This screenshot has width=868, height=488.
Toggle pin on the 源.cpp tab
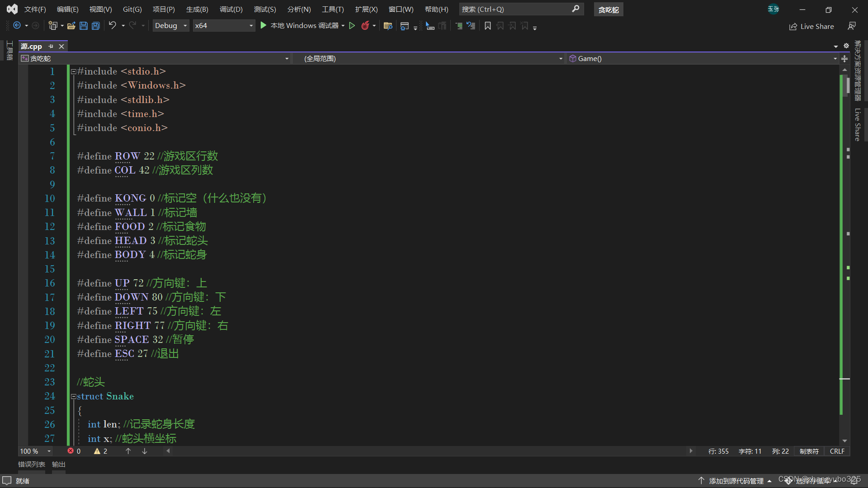[x=51, y=46]
